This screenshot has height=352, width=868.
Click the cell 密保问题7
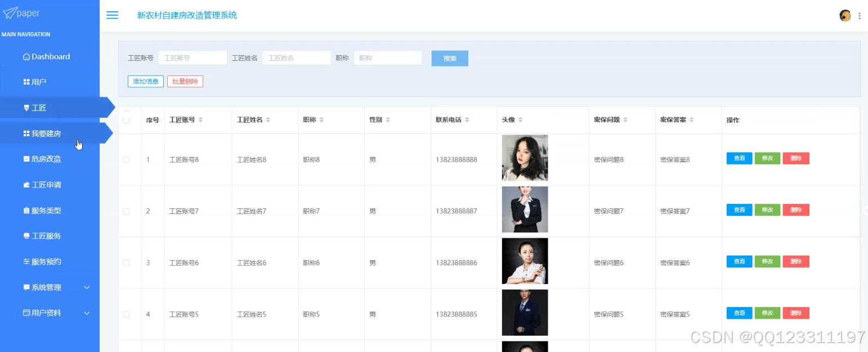click(x=609, y=211)
